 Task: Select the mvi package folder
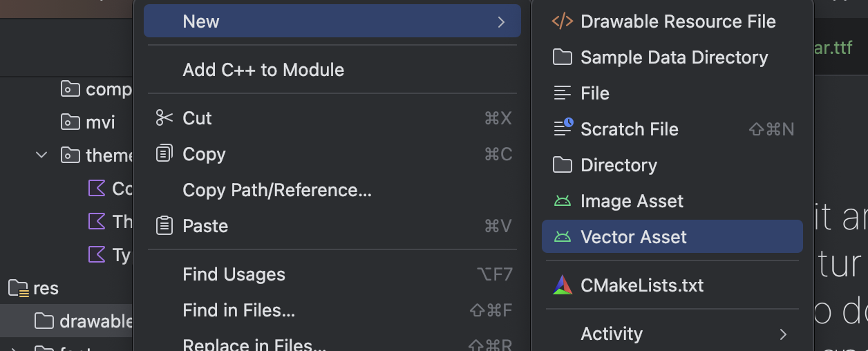(100, 122)
